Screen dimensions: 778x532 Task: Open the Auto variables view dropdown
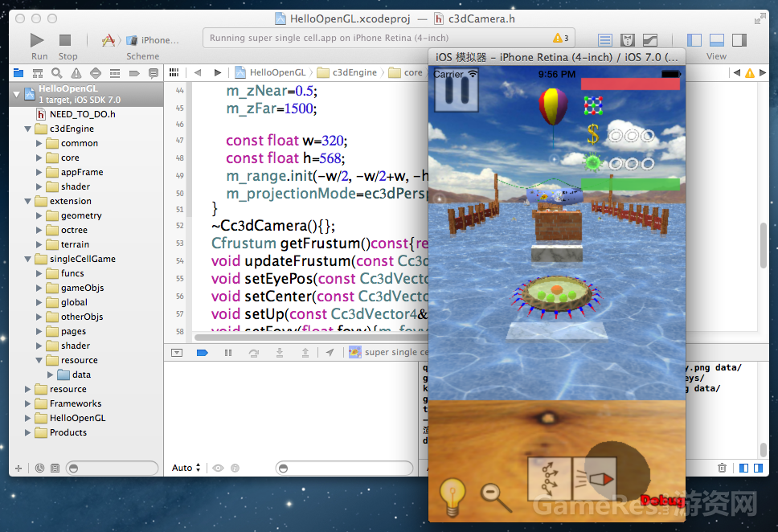[186, 468]
